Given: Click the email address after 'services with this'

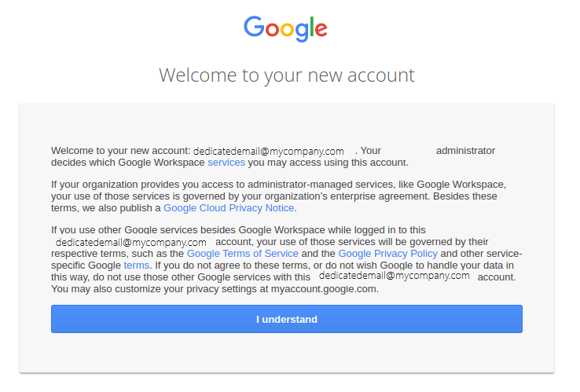Looking at the screenshot, I should 394,276.
